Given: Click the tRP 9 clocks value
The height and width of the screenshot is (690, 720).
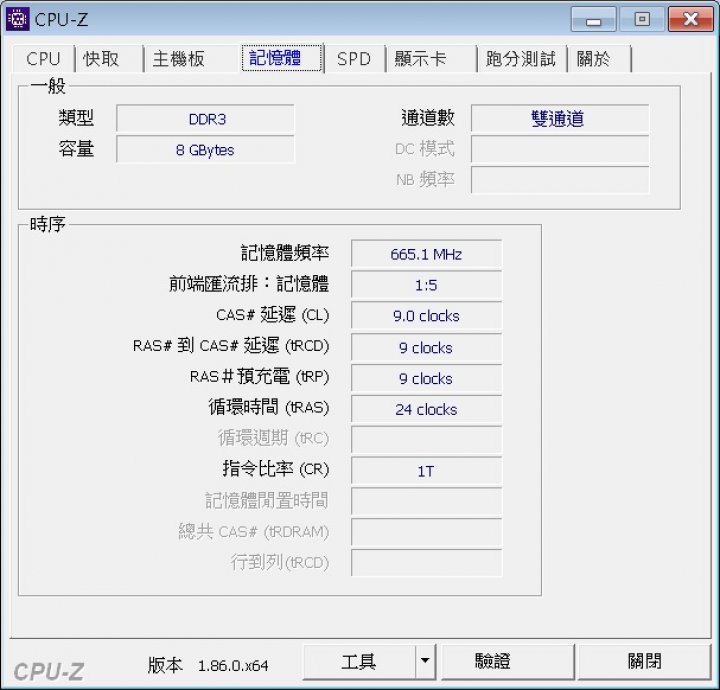Looking at the screenshot, I should [426, 378].
